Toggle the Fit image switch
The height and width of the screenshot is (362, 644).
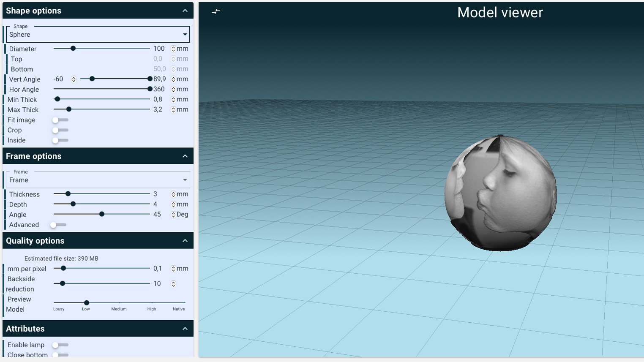pyautogui.click(x=60, y=120)
